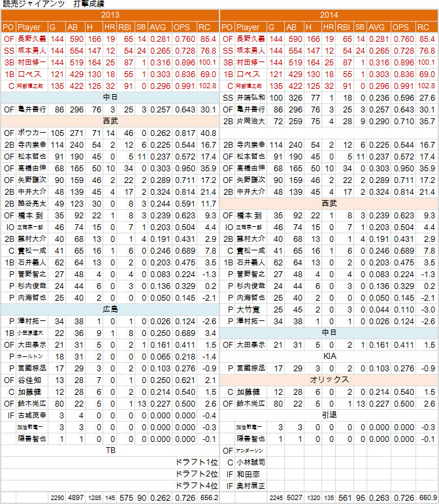439x504 pixels.
Task: Click the 引退 section row
Action: (x=329, y=416)
